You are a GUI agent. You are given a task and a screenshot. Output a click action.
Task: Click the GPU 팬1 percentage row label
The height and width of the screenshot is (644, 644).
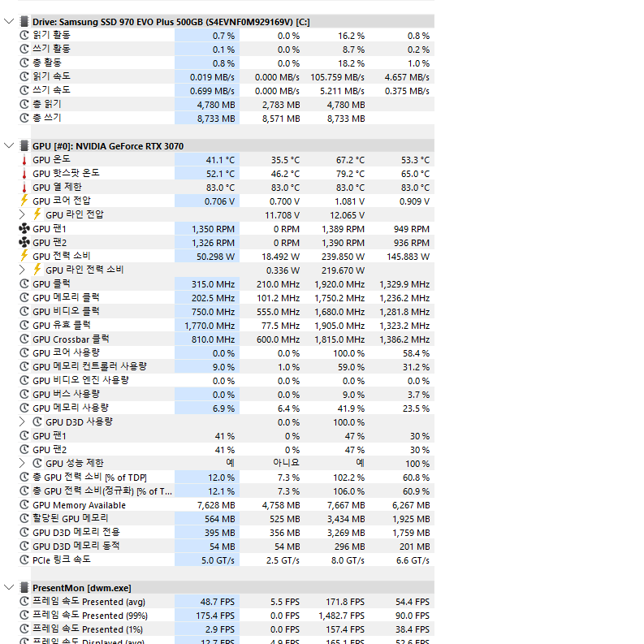pos(50,436)
